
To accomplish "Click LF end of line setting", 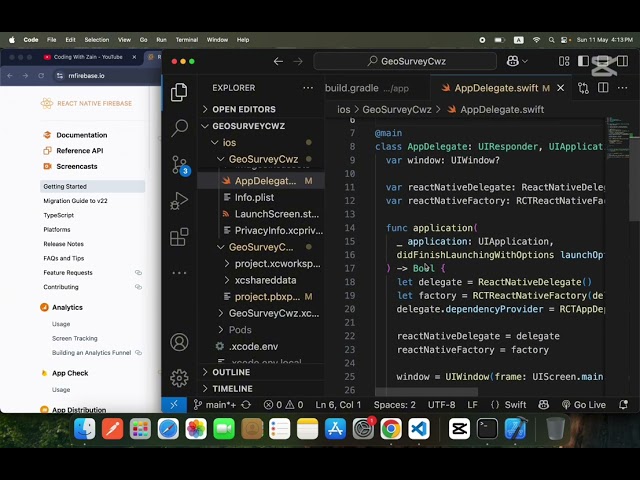I will click(x=472, y=405).
